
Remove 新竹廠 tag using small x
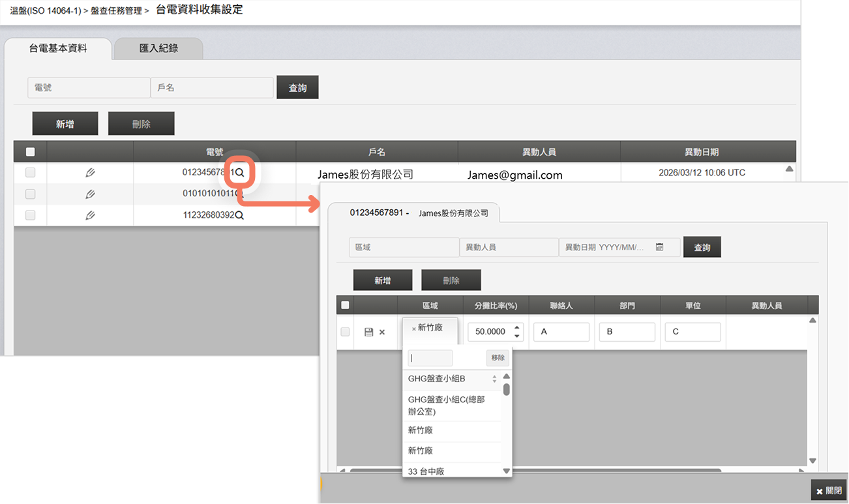tap(413, 329)
